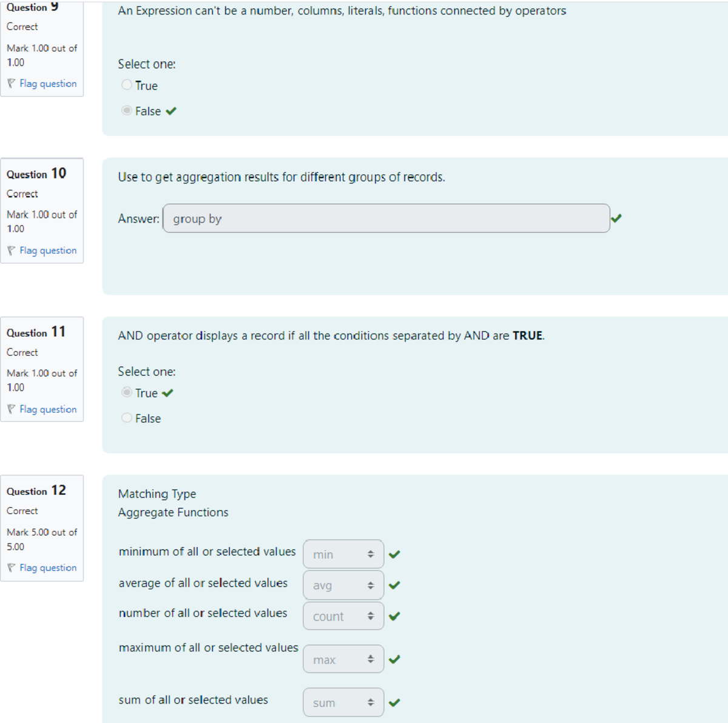This screenshot has width=728, height=723.
Task: Click the Flag question link for Question 11
Action: pos(48,409)
